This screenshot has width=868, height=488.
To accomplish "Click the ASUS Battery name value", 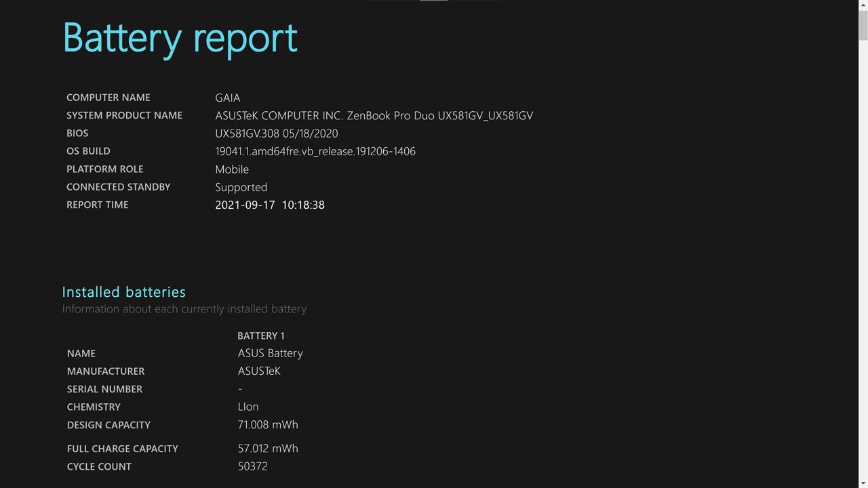I will [x=270, y=353].
